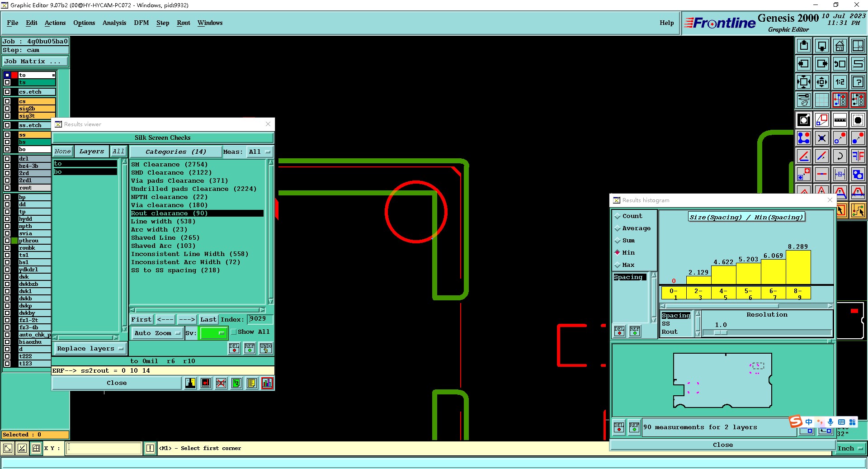Select the Min radio option
868x469 pixels.
pyautogui.click(x=625, y=253)
